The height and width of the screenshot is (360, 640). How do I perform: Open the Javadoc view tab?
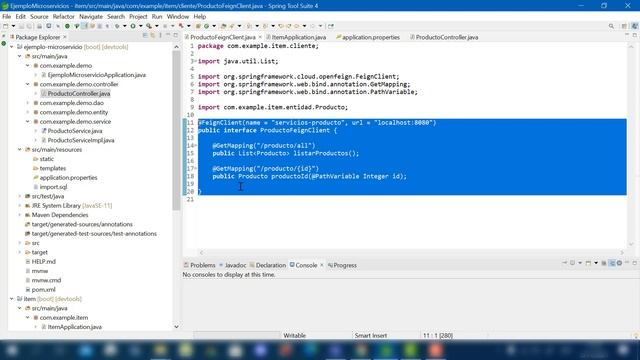coord(233,265)
